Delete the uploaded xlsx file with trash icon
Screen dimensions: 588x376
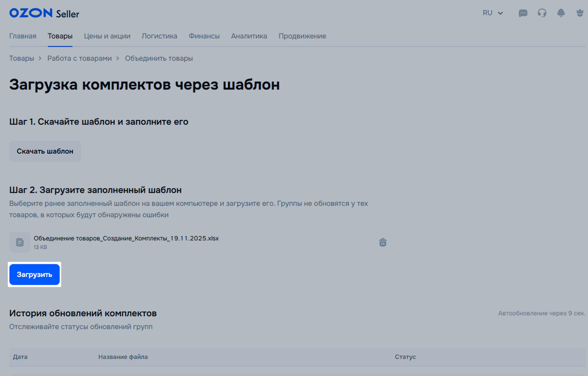coord(383,242)
